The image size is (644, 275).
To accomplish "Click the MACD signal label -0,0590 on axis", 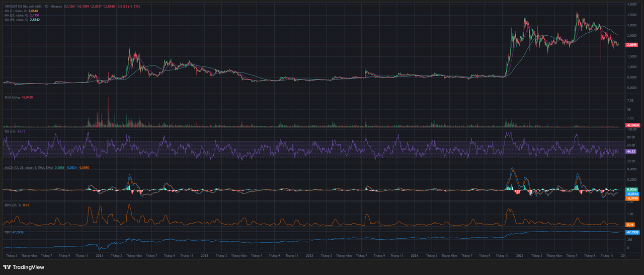I will 631,198.
